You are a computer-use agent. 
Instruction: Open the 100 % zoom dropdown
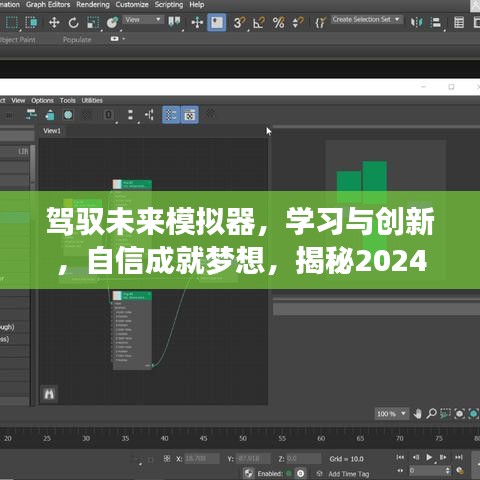(x=392, y=414)
